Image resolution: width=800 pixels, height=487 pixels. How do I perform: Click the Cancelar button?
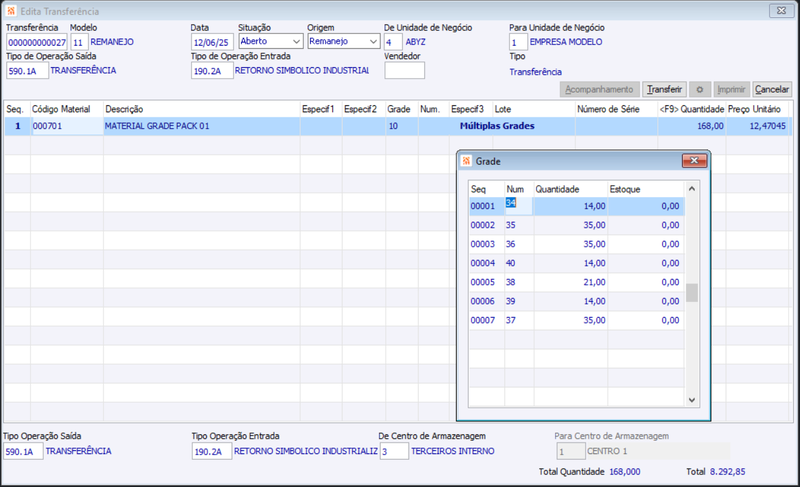[772, 89]
